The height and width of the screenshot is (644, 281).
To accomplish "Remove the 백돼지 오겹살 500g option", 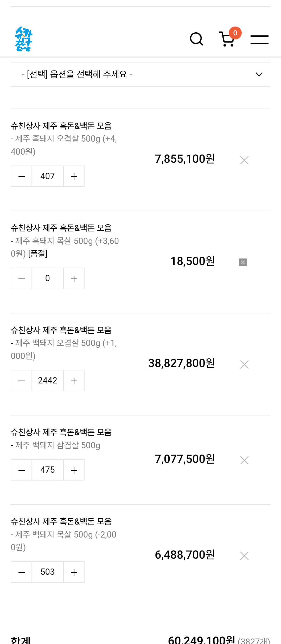I will 244,364.
